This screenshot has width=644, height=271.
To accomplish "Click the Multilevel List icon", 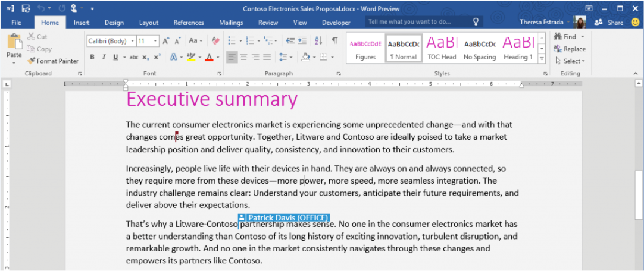I will click(268, 40).
